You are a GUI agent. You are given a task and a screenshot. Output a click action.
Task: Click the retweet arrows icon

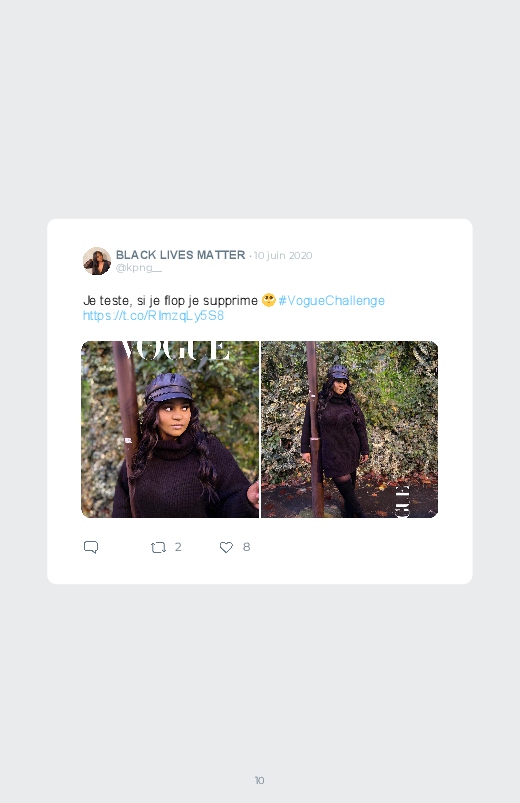(x=158, y=547)
